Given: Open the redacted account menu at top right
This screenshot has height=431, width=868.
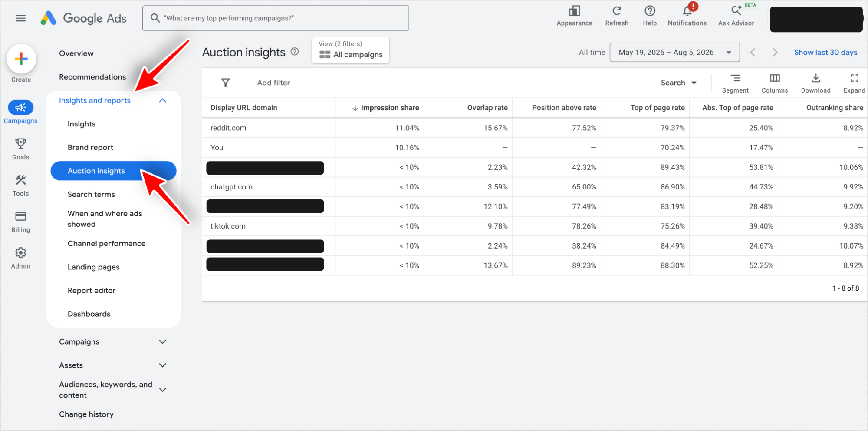Looking at the screenshot, I should 816,19.
